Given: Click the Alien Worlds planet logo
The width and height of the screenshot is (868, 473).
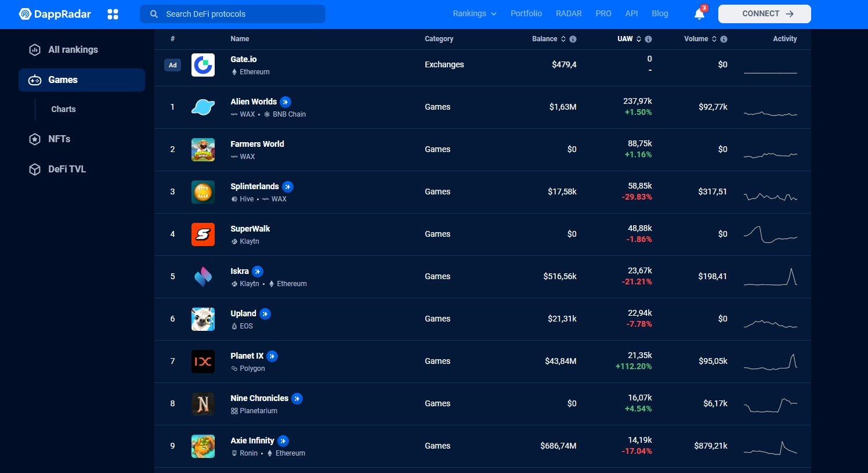Looking at the screenshot, I should (x=203, y=107).
